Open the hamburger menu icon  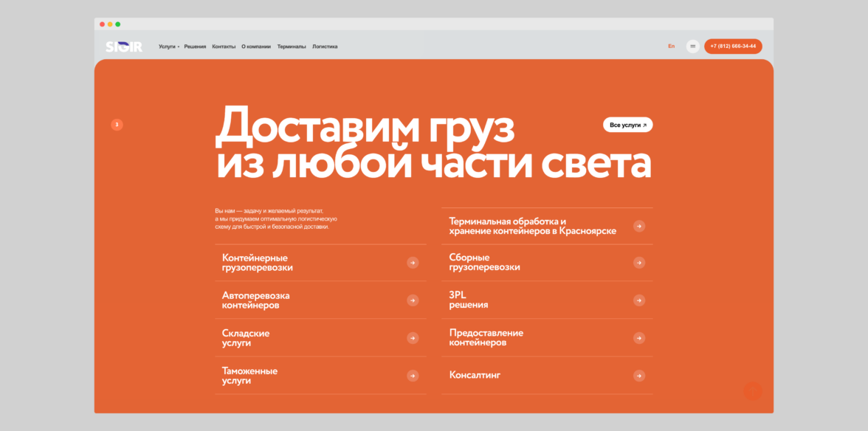click(692, 46)
